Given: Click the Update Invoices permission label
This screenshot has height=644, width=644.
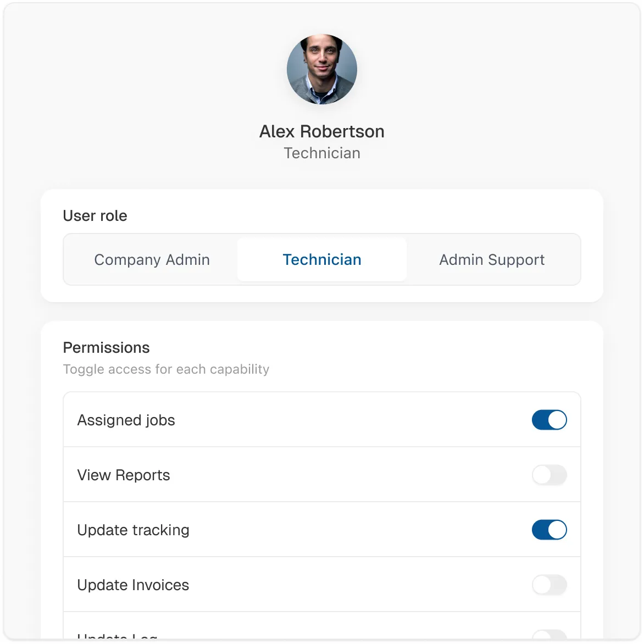Looking at the screenshot, I should [x=133, y=585].
